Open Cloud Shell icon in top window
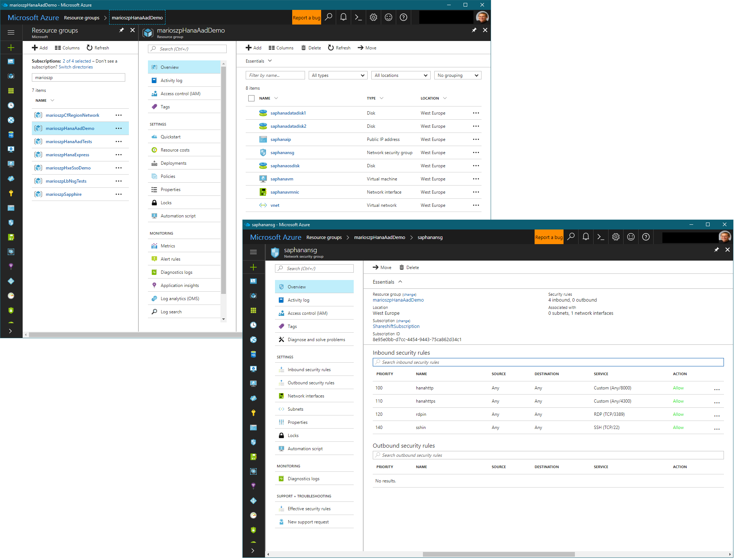The height and width of the screenshot is (560, 736). (358, 17)
